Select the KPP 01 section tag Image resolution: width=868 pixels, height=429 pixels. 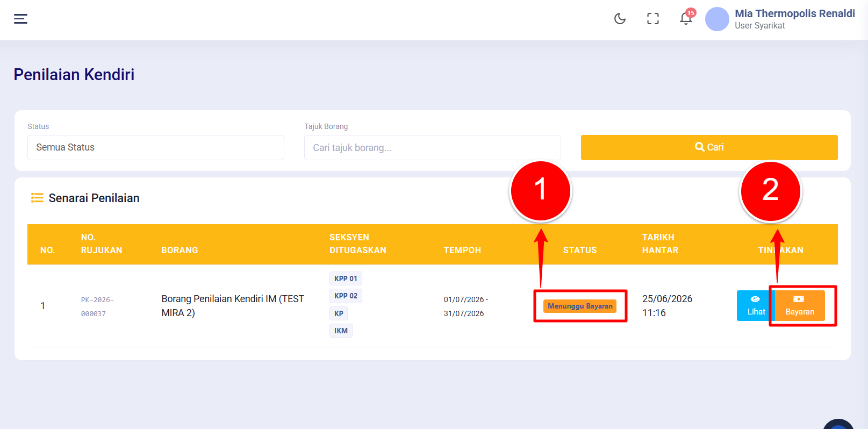point(346,278)
